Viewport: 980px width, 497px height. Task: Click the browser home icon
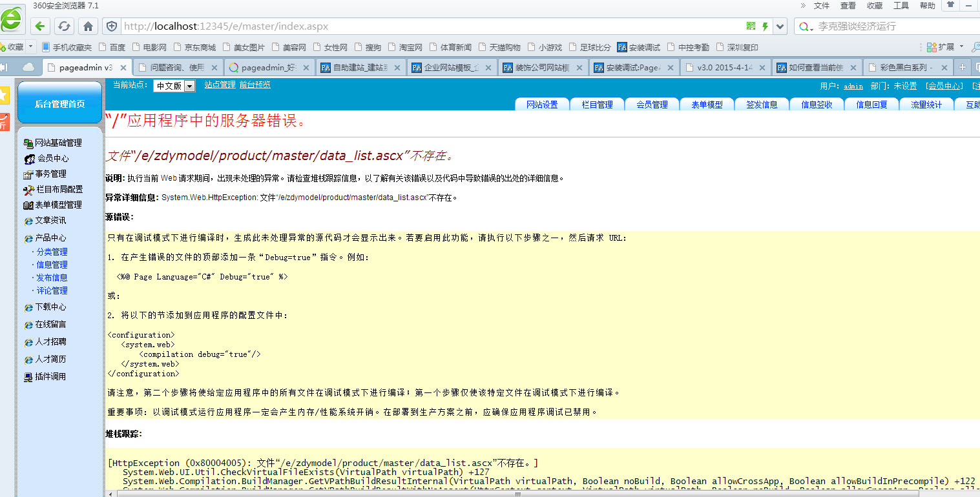click(x=88, y=26)
